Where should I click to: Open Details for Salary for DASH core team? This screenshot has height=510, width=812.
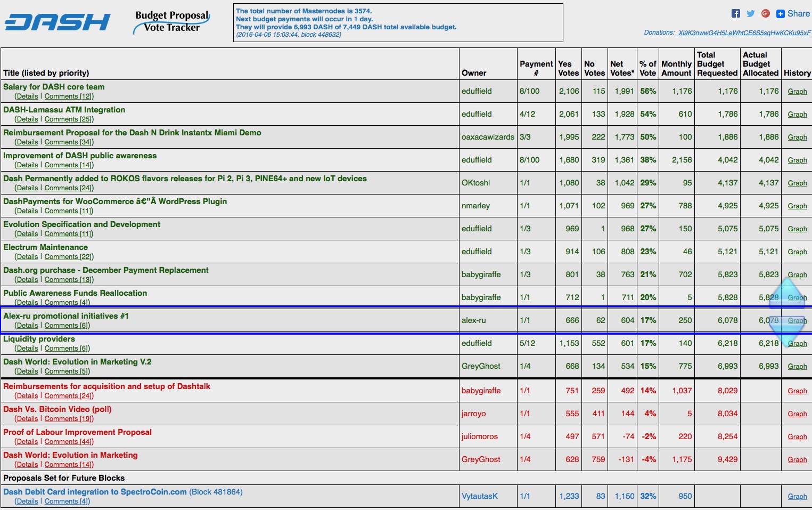point(27,96)
